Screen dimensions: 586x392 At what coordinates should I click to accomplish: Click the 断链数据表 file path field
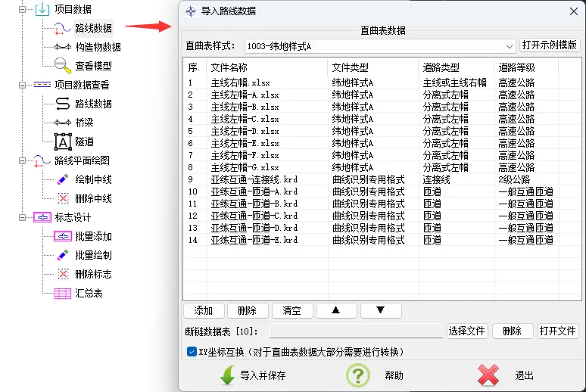(x=356, y=331)
